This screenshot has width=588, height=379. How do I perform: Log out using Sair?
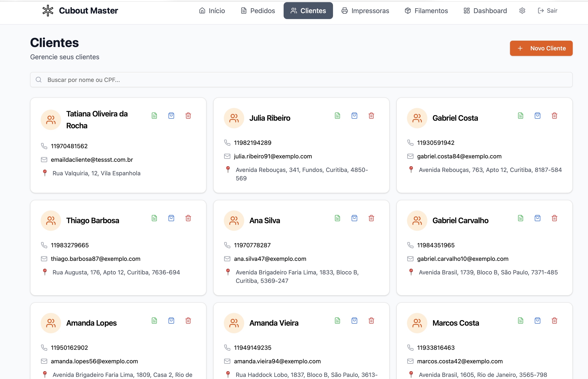pyautogui.click(x=548, y=11)
